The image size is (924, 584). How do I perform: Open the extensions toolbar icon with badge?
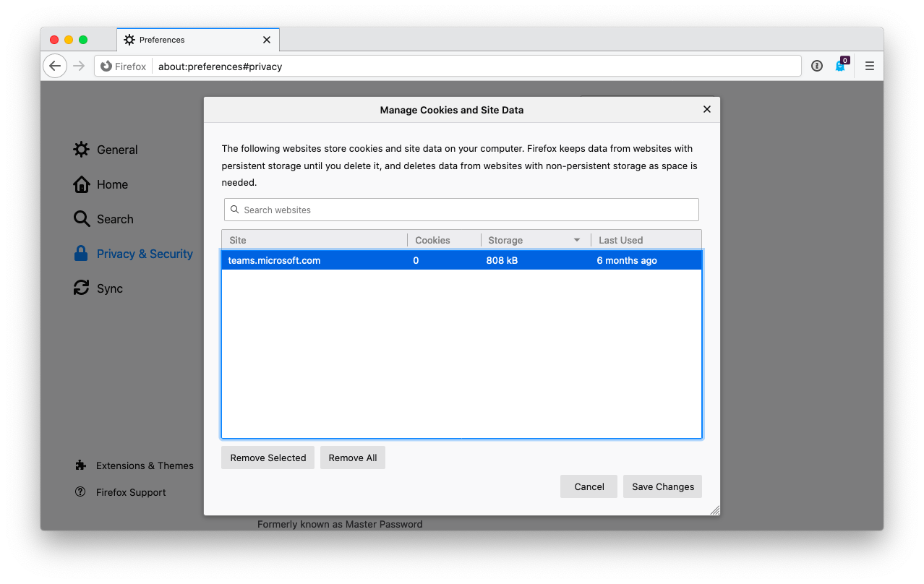coord(839,66)
